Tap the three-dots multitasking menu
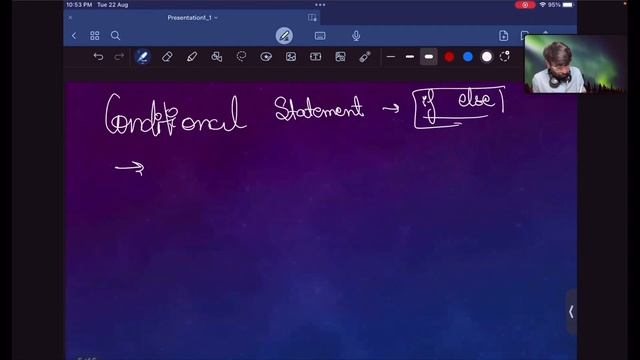 [320, 5]
